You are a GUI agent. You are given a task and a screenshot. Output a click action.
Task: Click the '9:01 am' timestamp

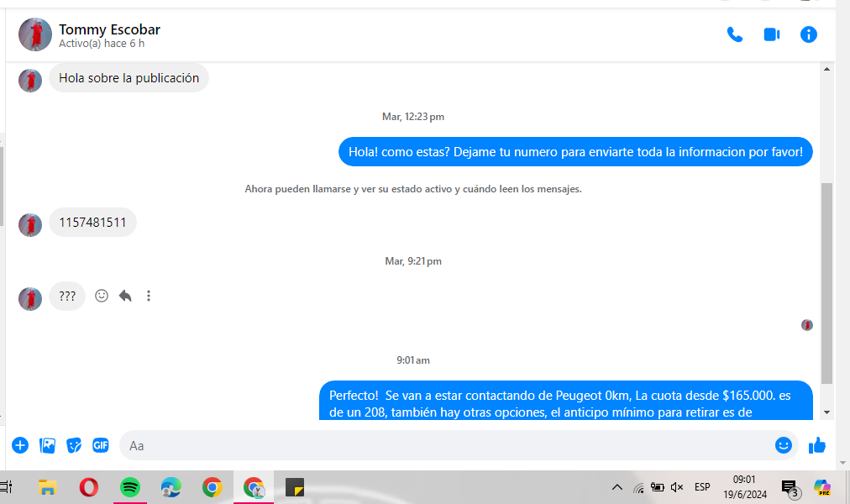pos(413,360)
